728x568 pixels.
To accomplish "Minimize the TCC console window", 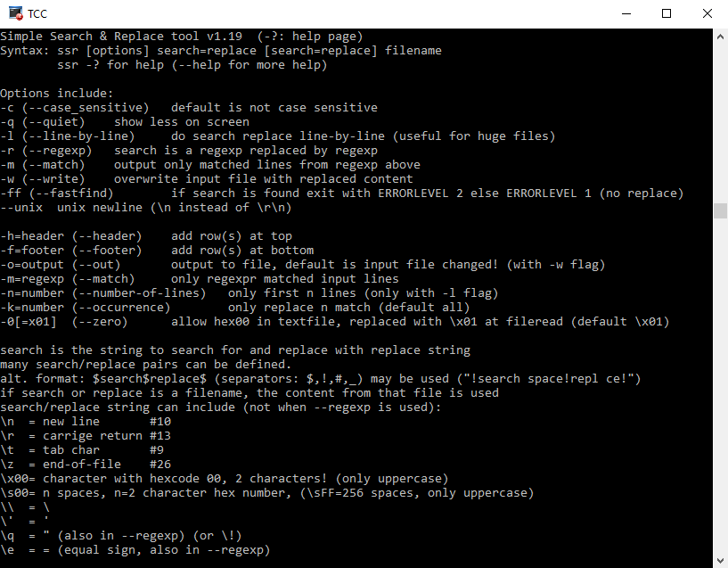I will point(626,14).
